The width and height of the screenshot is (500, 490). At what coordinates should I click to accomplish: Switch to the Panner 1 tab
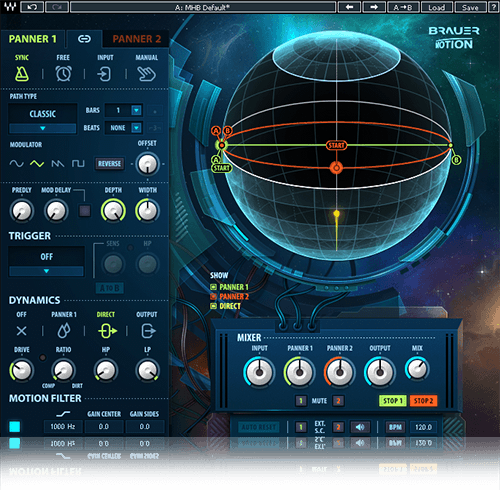[33, 39]
